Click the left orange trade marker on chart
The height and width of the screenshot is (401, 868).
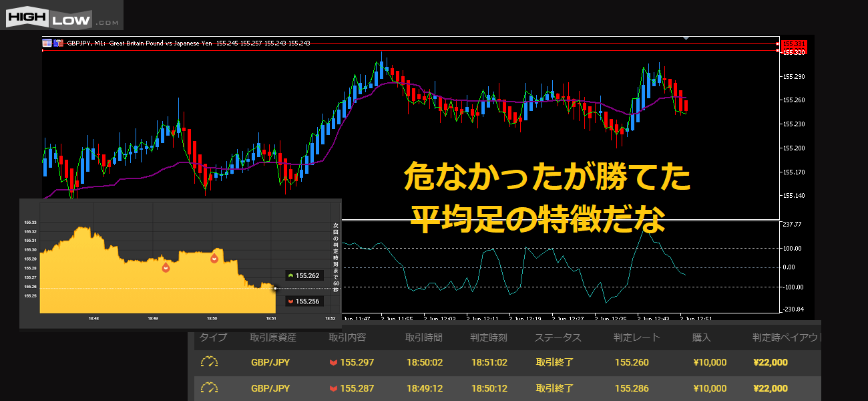(166, 267)
